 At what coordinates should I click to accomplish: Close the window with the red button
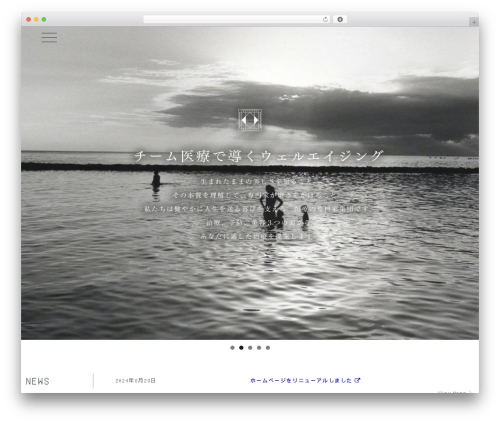coord(29,20)
